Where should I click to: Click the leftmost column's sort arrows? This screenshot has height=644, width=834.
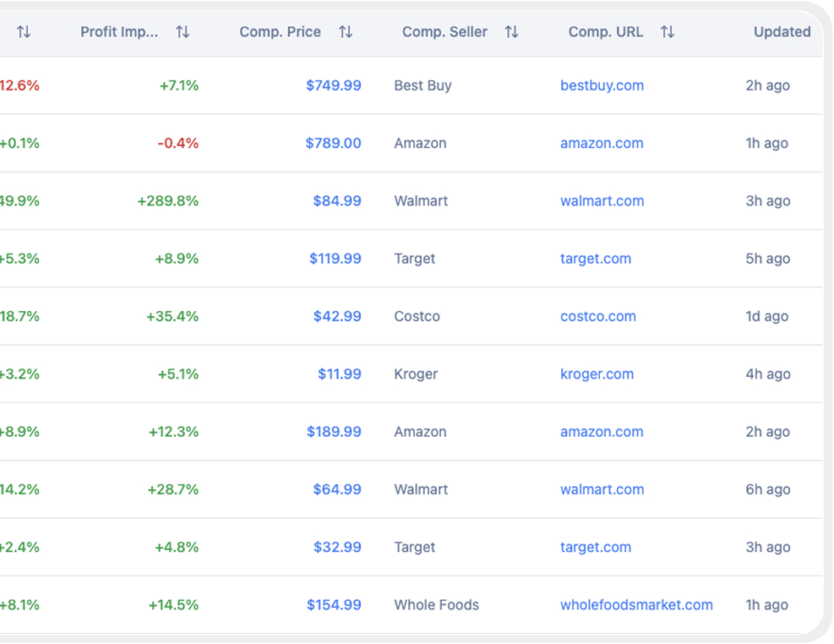25,31
